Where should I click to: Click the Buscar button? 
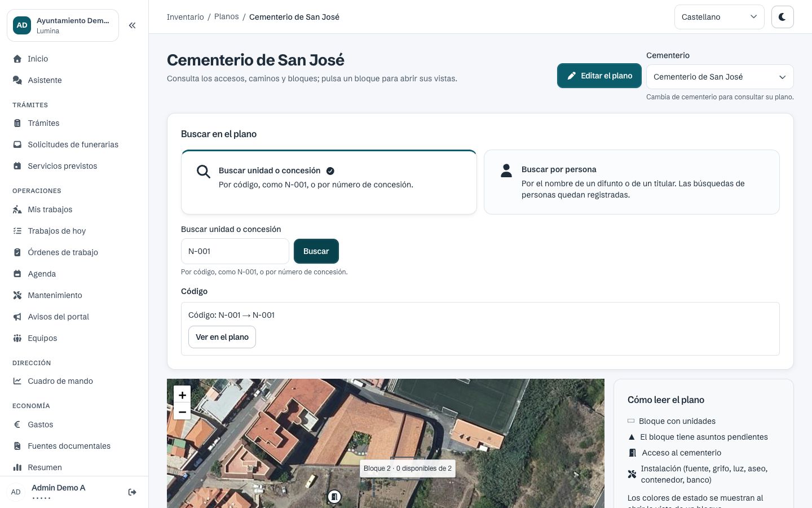[x=316, y=251]
